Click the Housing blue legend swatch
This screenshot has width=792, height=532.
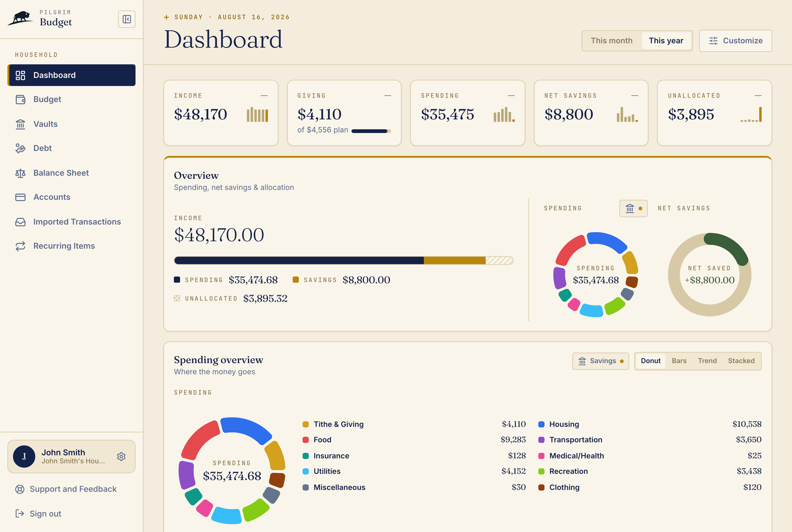(x=541, y=424)
